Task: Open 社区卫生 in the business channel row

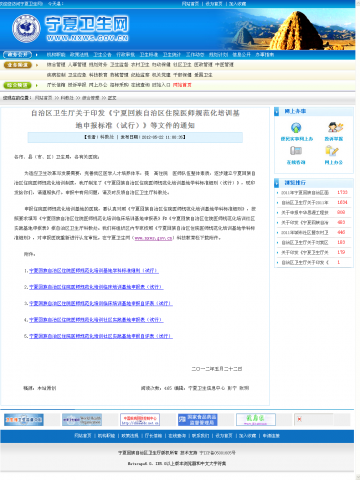Action: click(182, 65)
